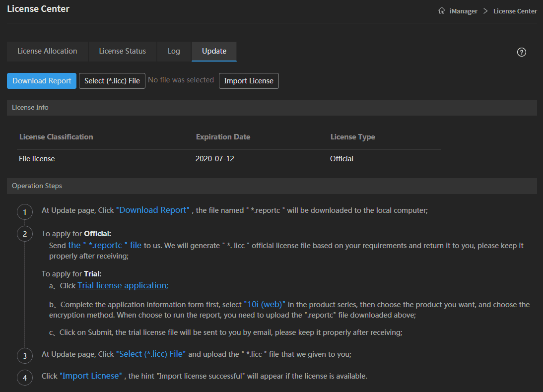Screen dimensions: 543x392
Task: Click the "Import Licnese" link in step 4
Action: coord(90,376)
